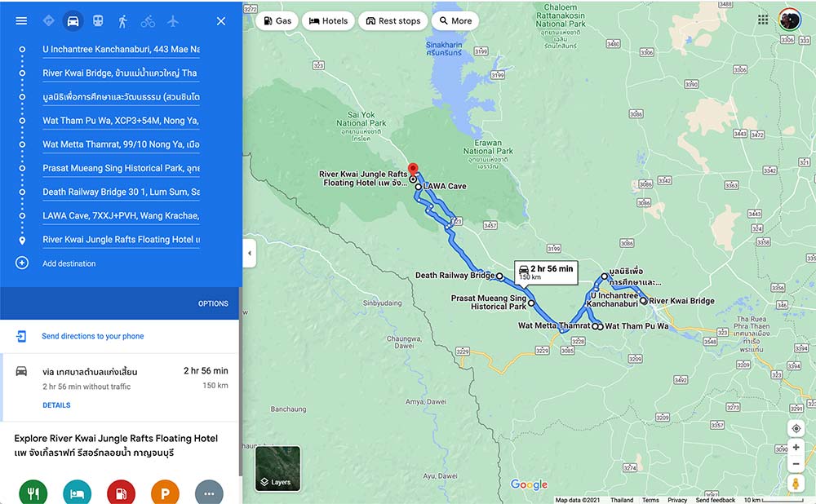Zoom in on the map
This screenshot has width=816, height=504.
(796, 447)
